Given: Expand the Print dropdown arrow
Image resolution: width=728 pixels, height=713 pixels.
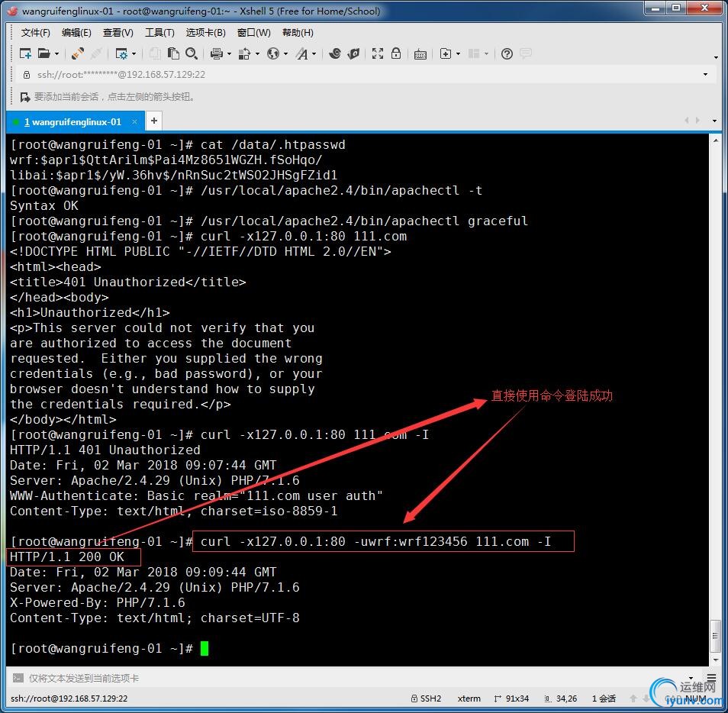Looking at the screenshot, I should coord(229,54).
